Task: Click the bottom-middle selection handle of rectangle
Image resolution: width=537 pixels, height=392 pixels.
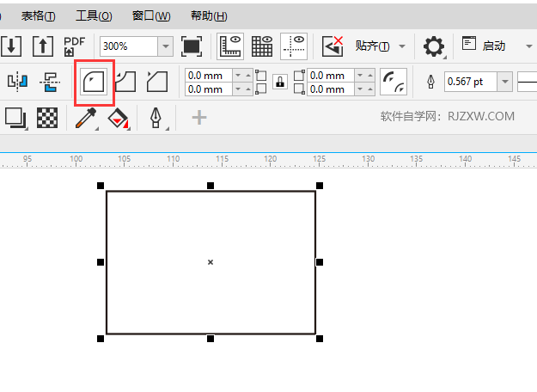Action: pyautogui.click(x=211, y=339)
